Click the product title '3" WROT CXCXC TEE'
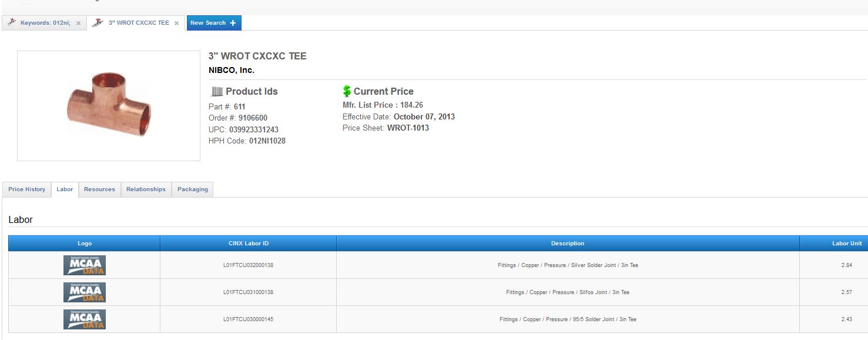Viewport: 868px width, 340px height. pyautogui.click(x=257, y=56)
